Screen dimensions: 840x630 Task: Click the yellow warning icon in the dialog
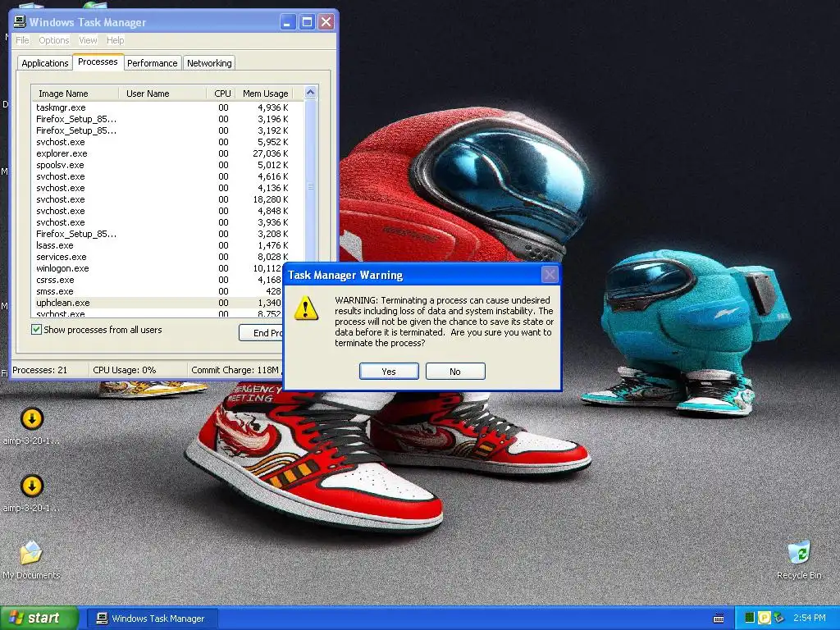306,308
